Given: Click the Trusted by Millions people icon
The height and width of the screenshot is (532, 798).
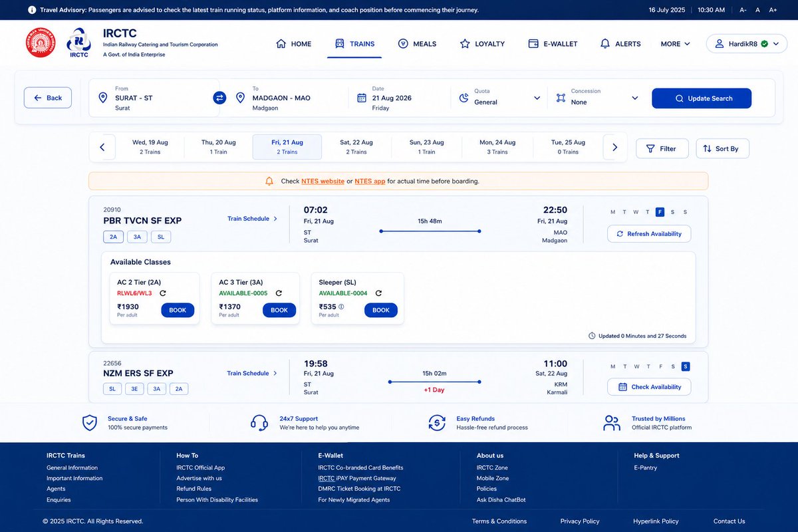Looking at the screenshot, I should (612, 423).
